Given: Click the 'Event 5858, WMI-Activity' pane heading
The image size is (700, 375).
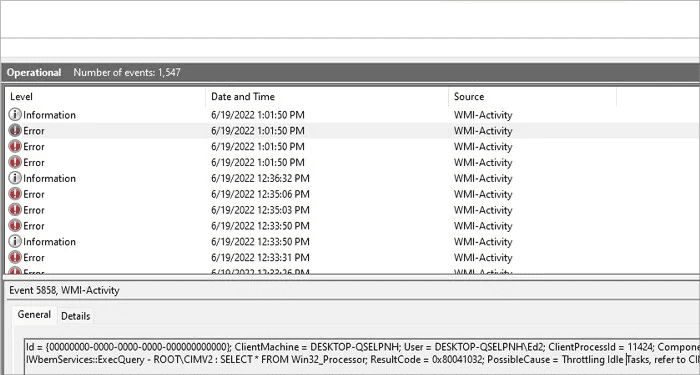Looking at the screenshot, I should point(64,290).
